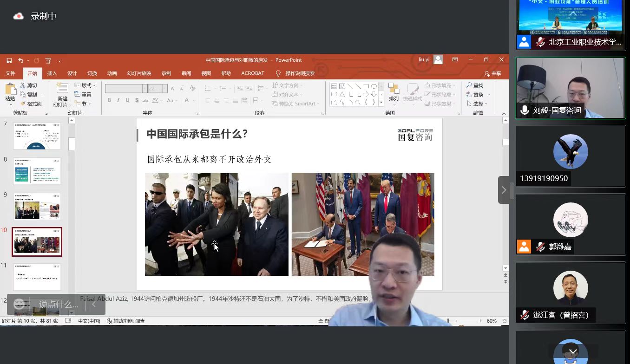Select the Format Painter (格式刷) tool
This screenshot has height=364, width=630.
[x=31, y=104]
